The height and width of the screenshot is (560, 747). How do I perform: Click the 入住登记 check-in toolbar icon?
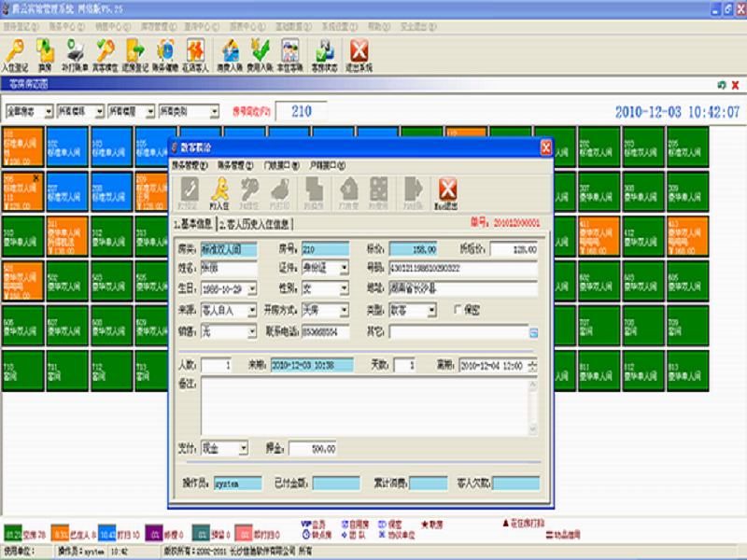tap(16, 52)
